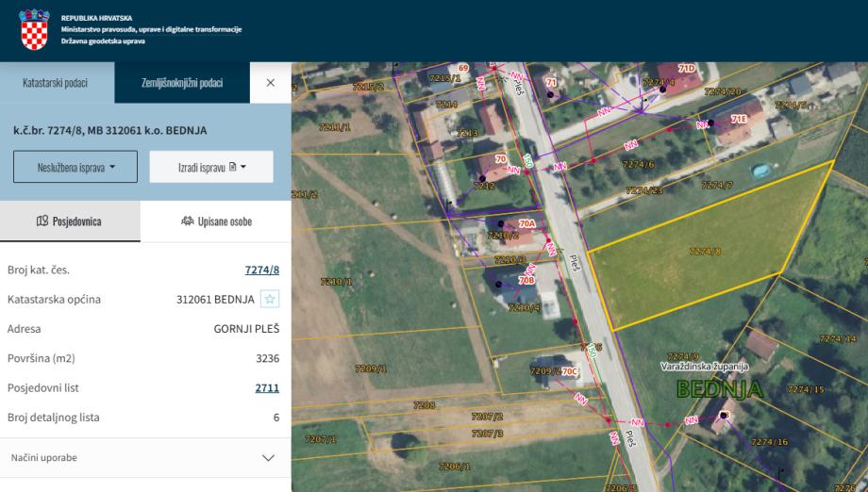Click house number marker 70A on map
Screen dimensions: 868x492
coord(526,223)
